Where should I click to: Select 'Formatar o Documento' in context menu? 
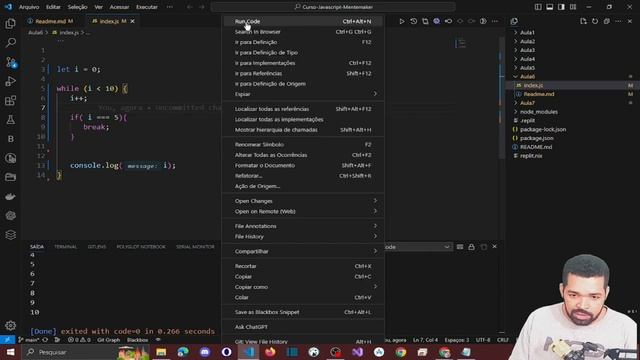point(302,165)
